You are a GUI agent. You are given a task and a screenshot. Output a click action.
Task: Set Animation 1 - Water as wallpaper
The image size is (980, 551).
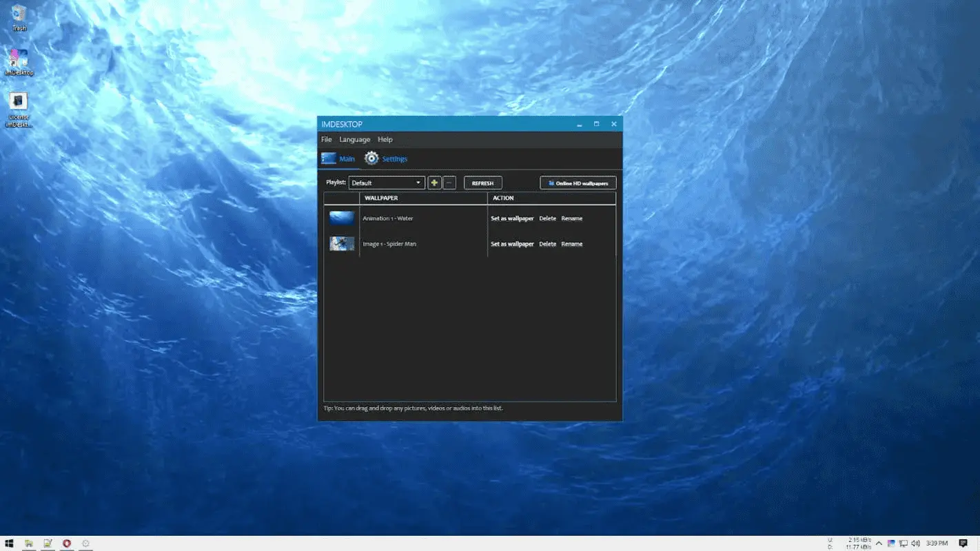512,218
